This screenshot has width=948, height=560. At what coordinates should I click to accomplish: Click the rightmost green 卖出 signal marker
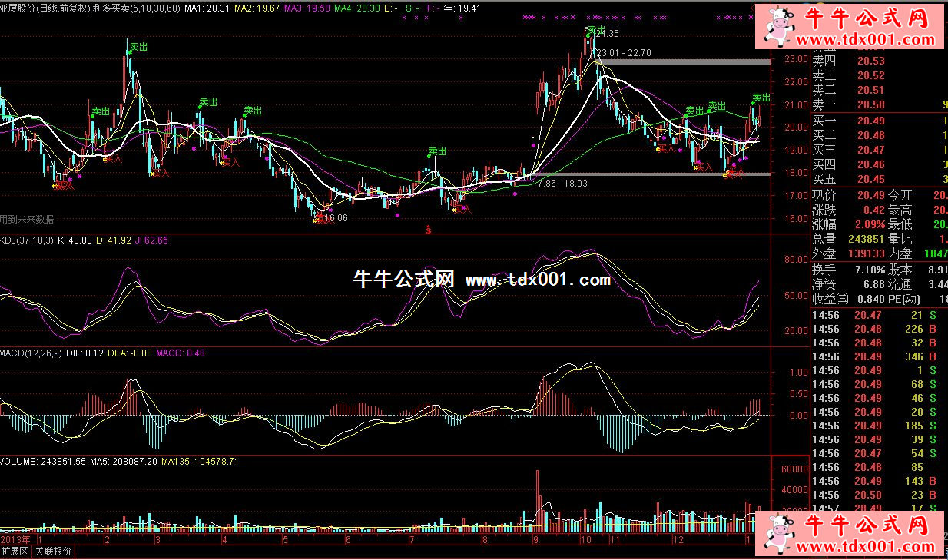761,98
